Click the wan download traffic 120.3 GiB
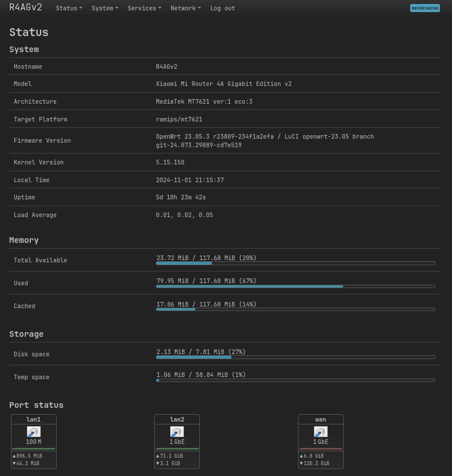Image resolution: width=452 pixels, height=476 pixels. click(315, 463)
